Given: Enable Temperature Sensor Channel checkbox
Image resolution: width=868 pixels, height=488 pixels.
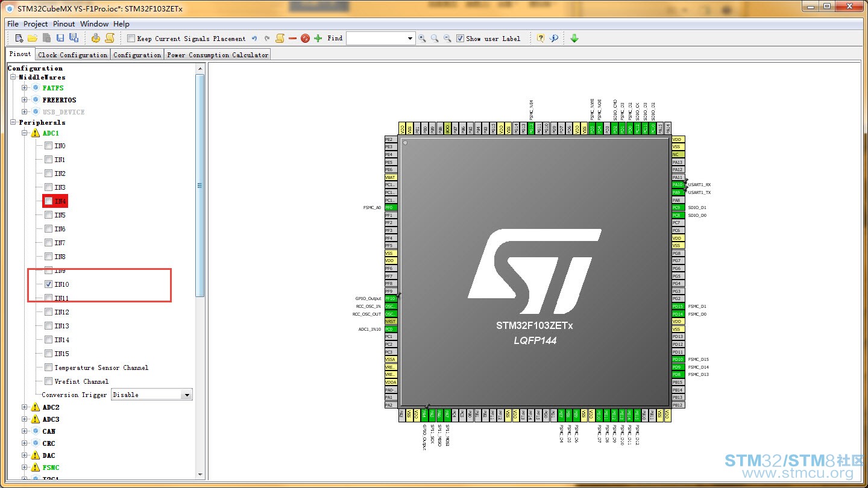Looking at the screenshot, I should (48, 368).
